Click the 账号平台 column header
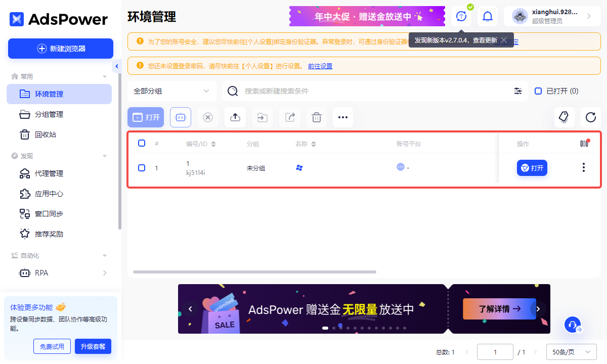The image size is (607, 364). (x=409, y=144)
